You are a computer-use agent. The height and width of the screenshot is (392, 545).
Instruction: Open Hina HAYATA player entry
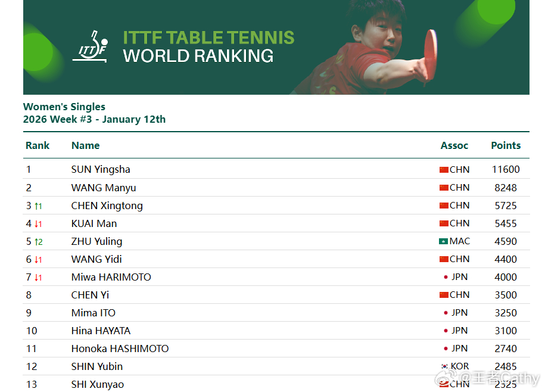(x=101, y=331)
